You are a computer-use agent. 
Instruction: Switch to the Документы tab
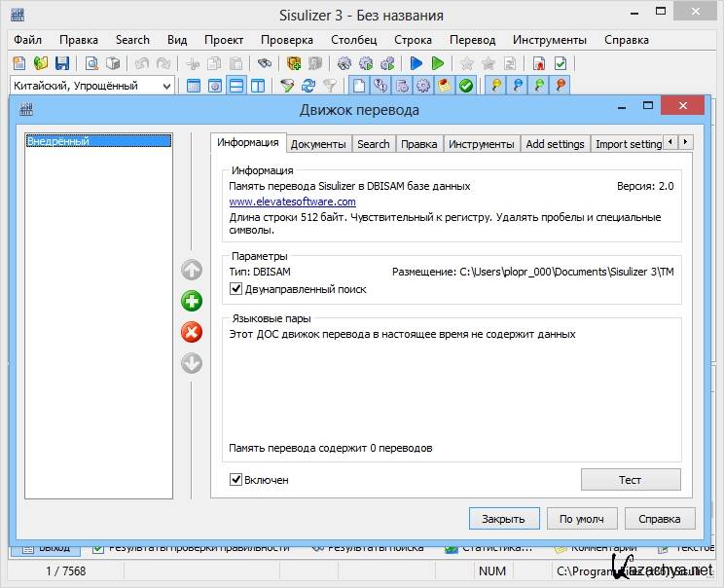pos(318,143)
